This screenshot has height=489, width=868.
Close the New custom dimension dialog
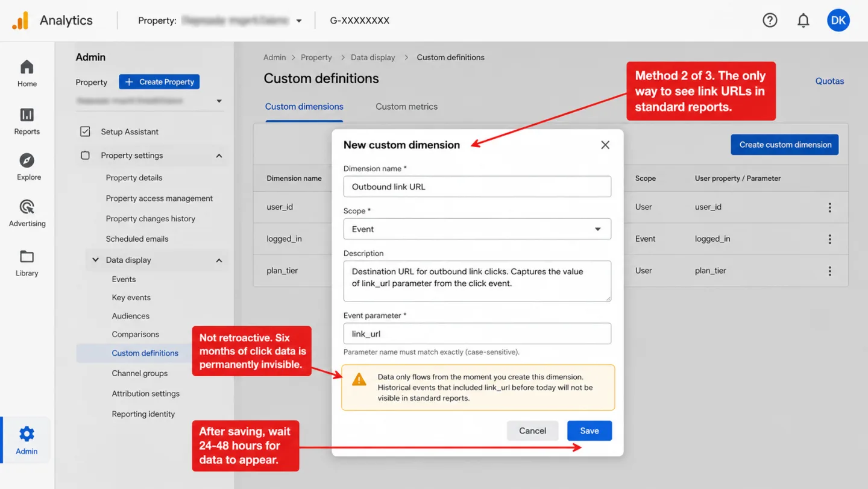pyautogui.click(x=605, y=145)
